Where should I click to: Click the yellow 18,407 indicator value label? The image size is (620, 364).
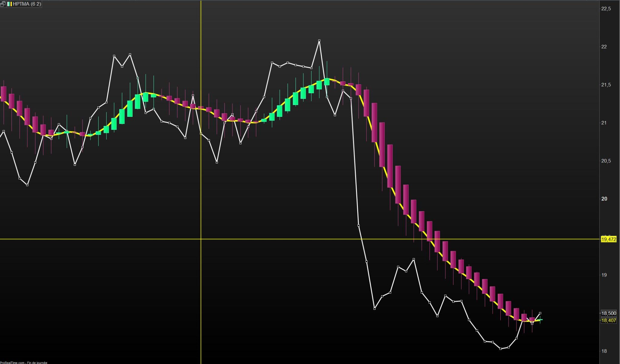pyautogui.click(x=608, y=320)
